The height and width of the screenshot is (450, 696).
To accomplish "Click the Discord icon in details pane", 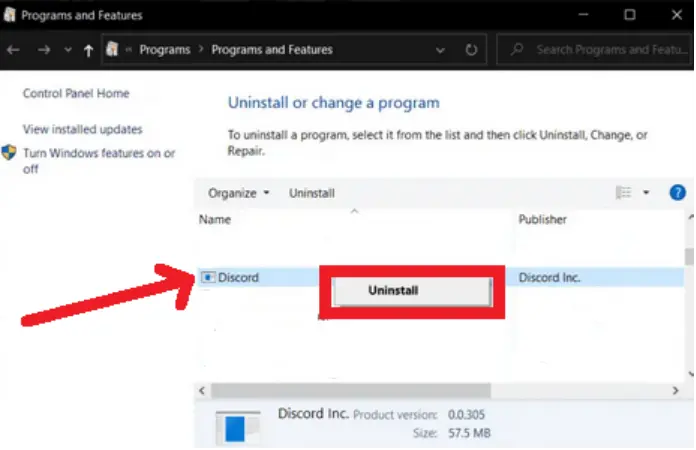I will (238, 427).
